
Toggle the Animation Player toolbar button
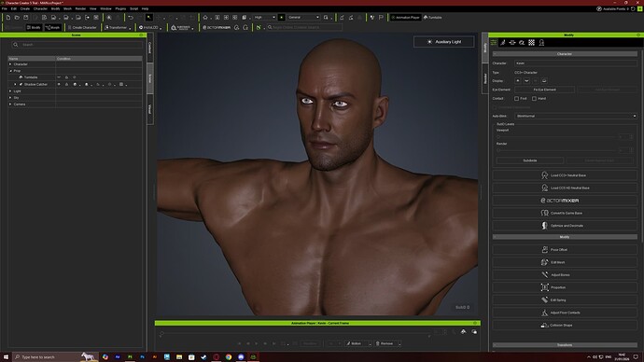(x=405, y=18)
